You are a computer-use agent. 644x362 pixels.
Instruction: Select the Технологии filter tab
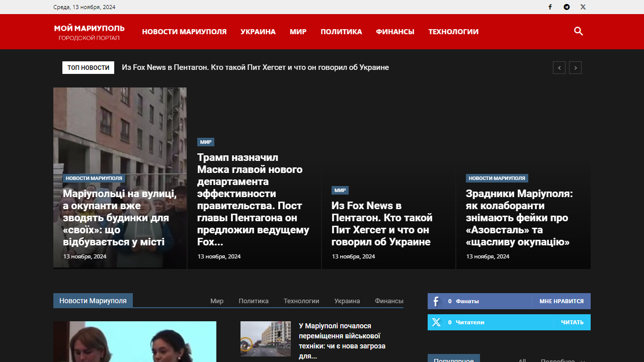pos(301,301)
